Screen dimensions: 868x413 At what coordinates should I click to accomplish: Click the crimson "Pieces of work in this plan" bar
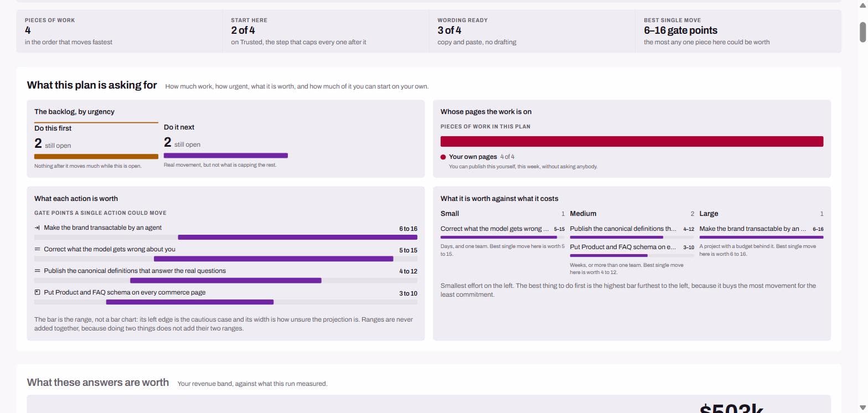632,142
